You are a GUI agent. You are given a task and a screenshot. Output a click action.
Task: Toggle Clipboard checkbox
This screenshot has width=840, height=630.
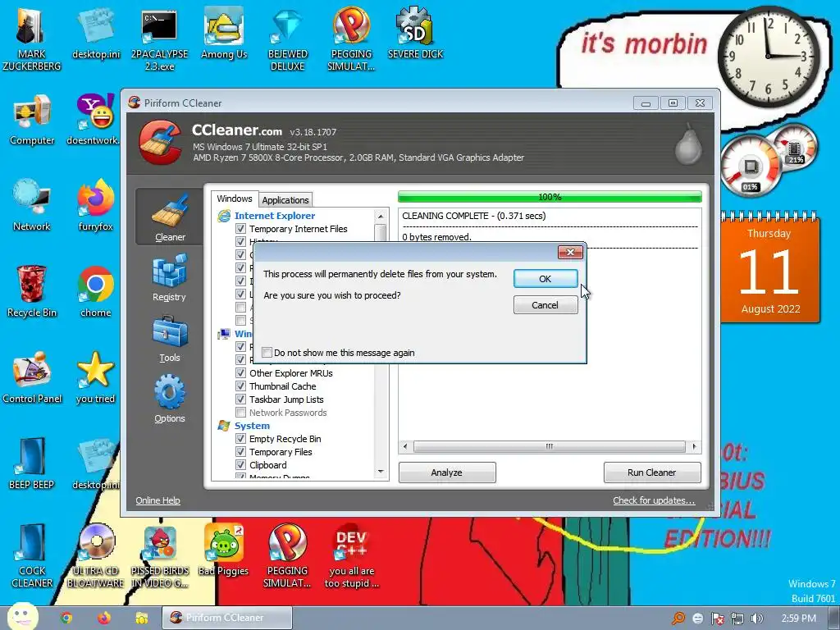coord(241,465)
